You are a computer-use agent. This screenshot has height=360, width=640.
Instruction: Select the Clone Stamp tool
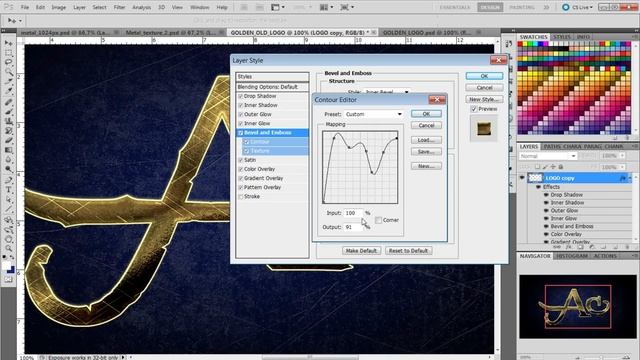(9, 121)
